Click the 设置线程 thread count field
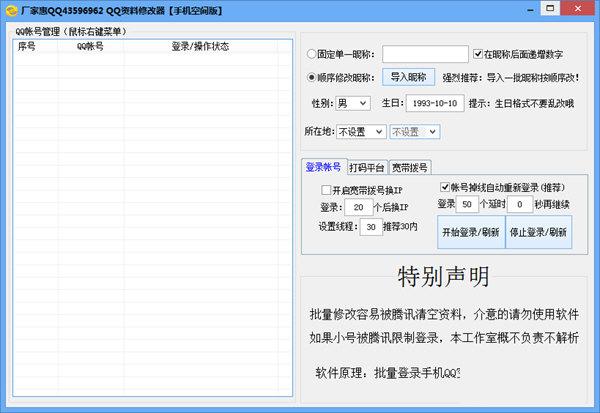Viewport: 600px width, 413px height. click(370, 227)
